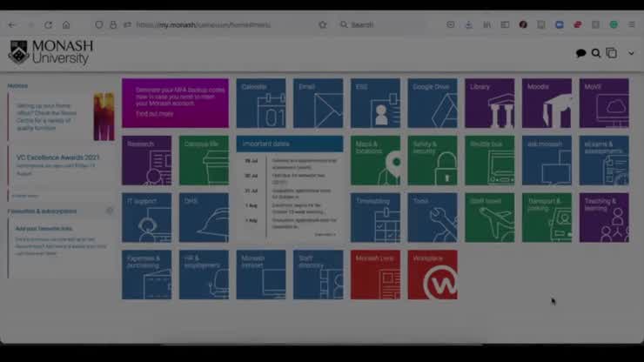Click the Favourites & subscriptions settings icon
This screenshot has width=644, height=362.
tap(110, 211)
